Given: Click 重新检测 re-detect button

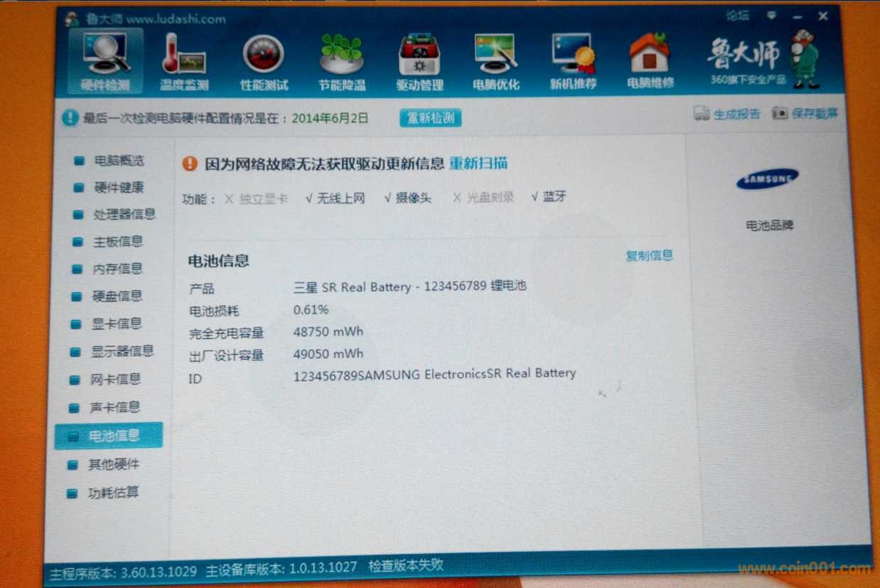Looking at the screenshot, I should pos(430,118).
